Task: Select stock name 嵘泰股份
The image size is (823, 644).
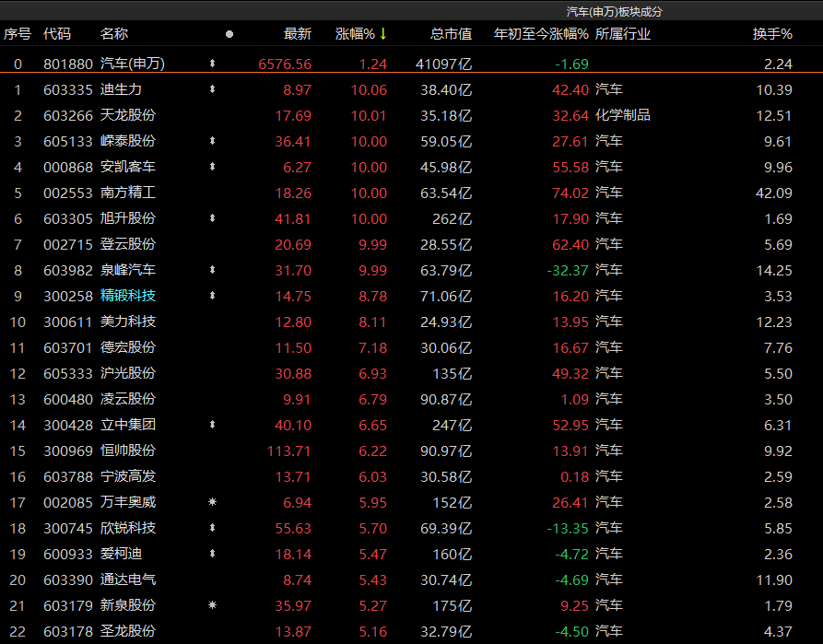Action: [x=128, y=141]
